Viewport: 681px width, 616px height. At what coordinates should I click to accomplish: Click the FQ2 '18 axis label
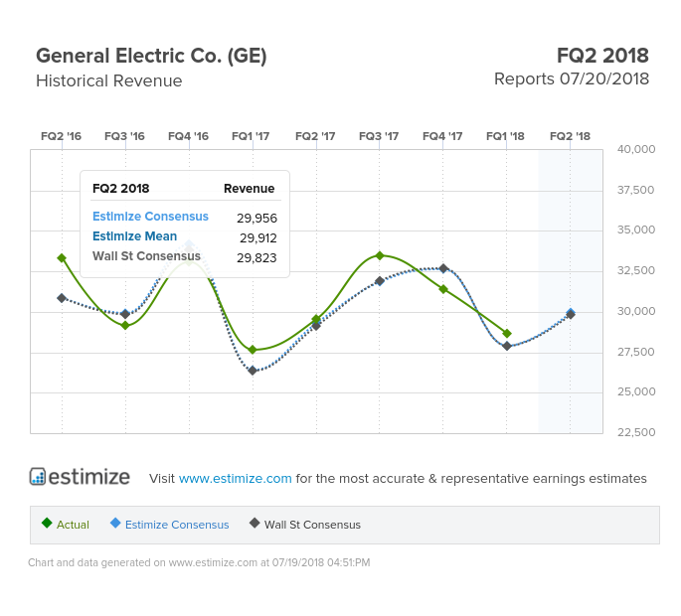[571, 136]
